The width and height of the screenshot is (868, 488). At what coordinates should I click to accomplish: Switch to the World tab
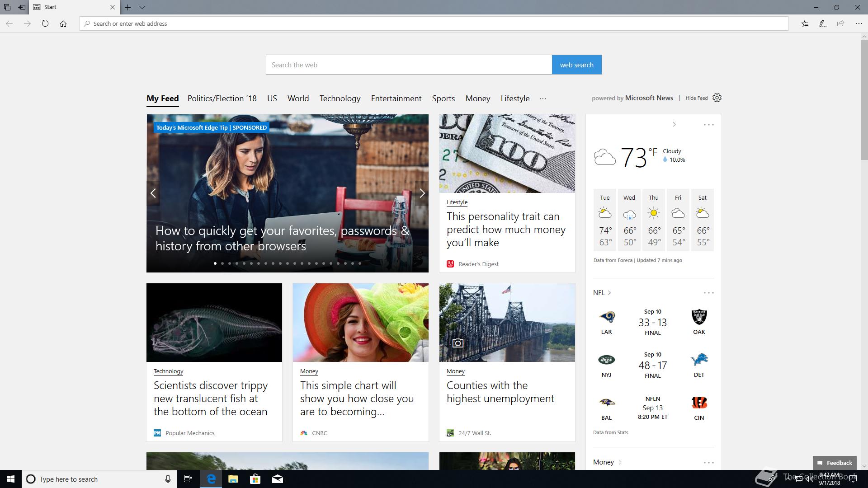[298, 99]
